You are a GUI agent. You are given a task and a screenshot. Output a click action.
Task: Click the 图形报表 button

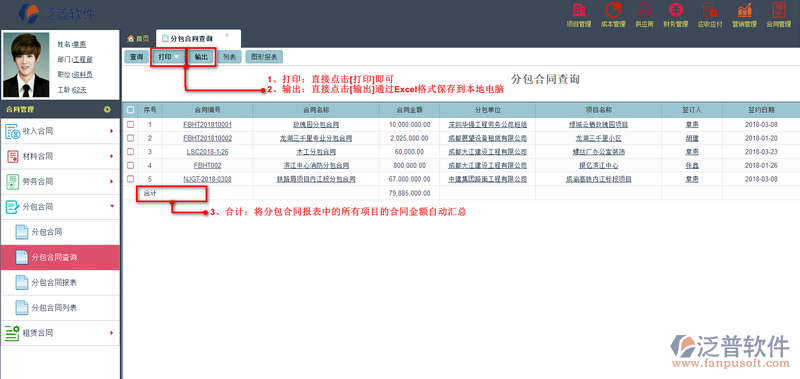coord(264,57)
